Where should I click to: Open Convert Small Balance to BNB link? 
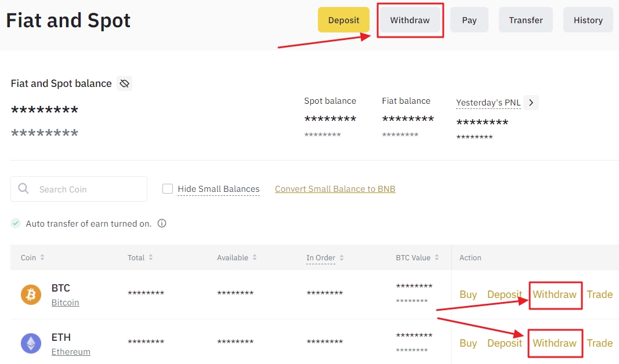click(x=335, y=189)
